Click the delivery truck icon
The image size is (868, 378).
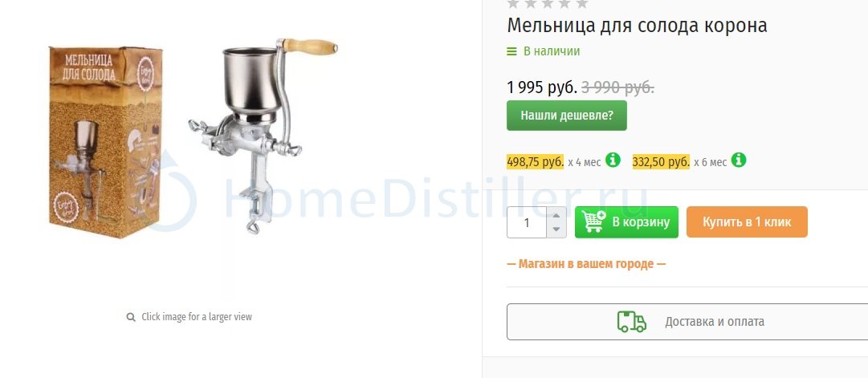click(x=632, y=322)
